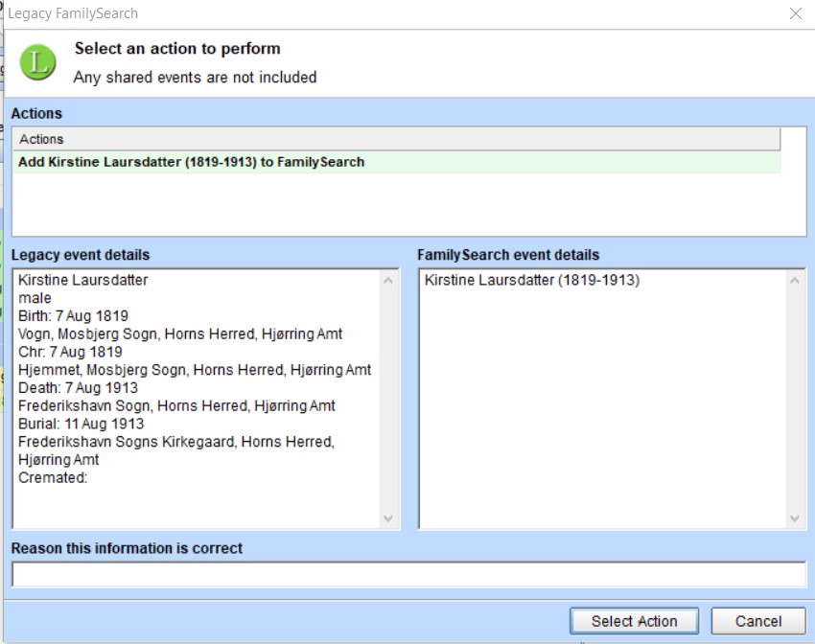Click Kirstine Laursdatter (1819-1913) in FamilySearch details
Screen dimensions: 815x644
click(532, 280)
